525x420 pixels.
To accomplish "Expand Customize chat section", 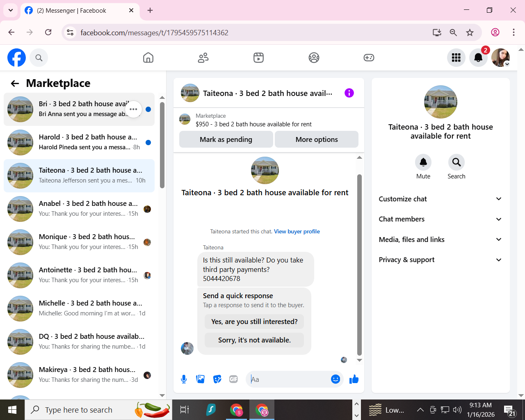I will [441, 199].
